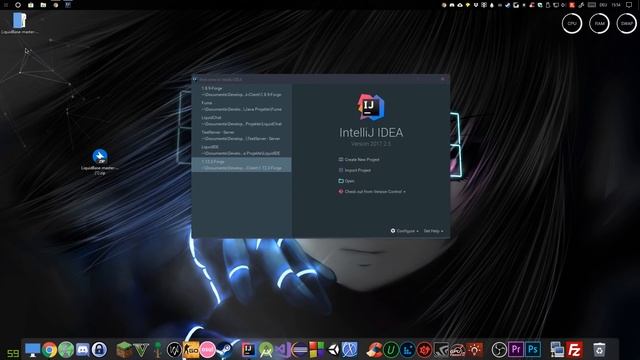Click the Version Control checkout icon
This screenshot has width=640, height=360.
pyautogui.click(x=341, y=191)
